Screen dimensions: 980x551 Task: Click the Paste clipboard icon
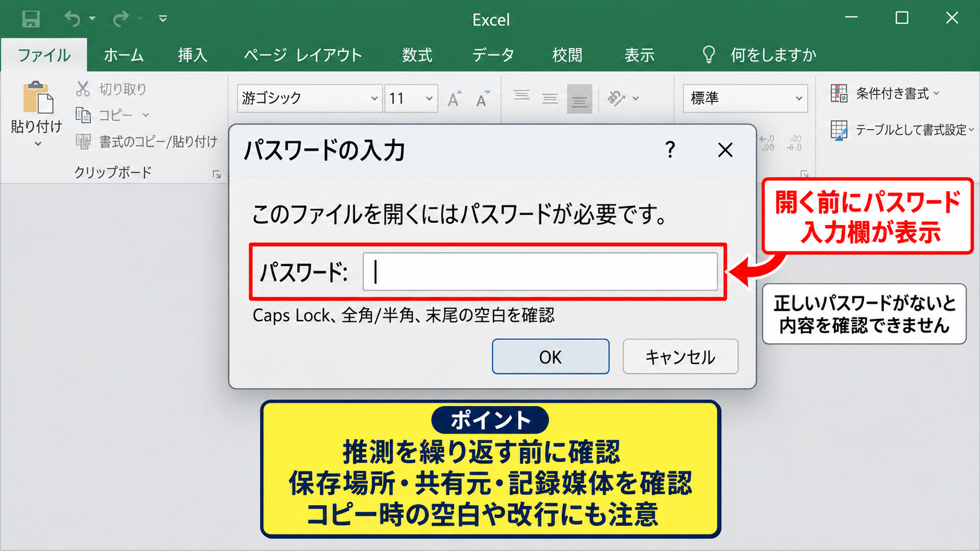38,97
